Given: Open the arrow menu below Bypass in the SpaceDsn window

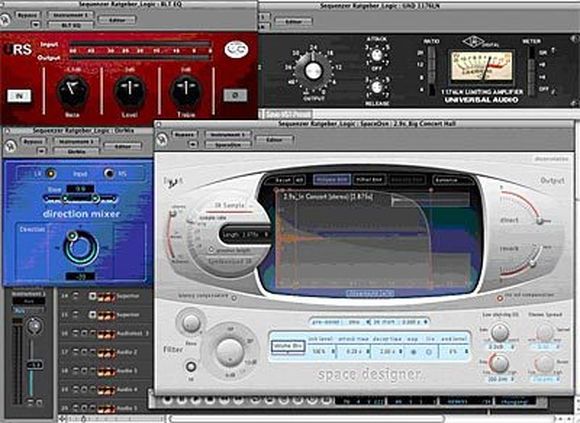Looking at the screenshot, I should (x=192, y=145).
